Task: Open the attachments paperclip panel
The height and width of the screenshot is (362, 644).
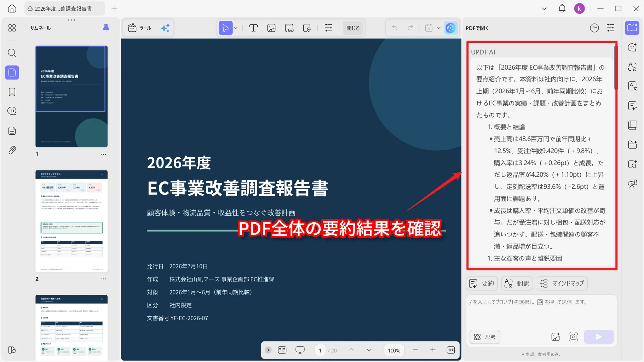Action: point(12,150)
